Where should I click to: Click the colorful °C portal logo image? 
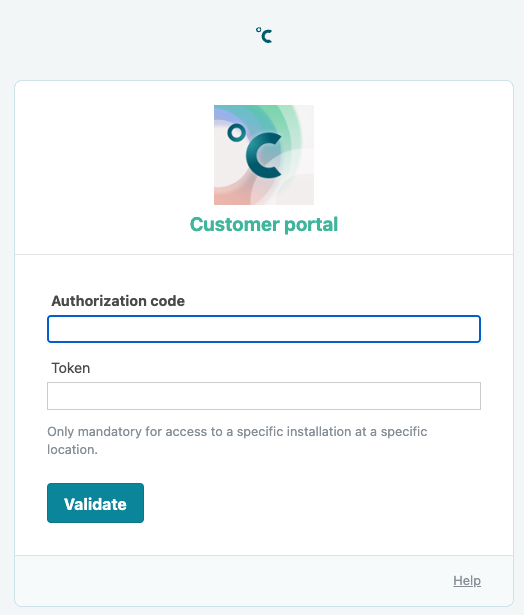click(264, 155)
